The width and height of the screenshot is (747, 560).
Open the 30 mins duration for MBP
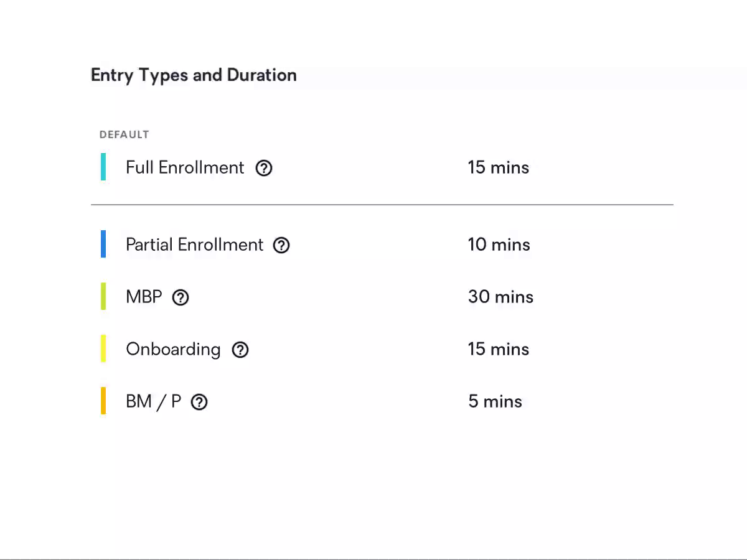click(500, 297)
